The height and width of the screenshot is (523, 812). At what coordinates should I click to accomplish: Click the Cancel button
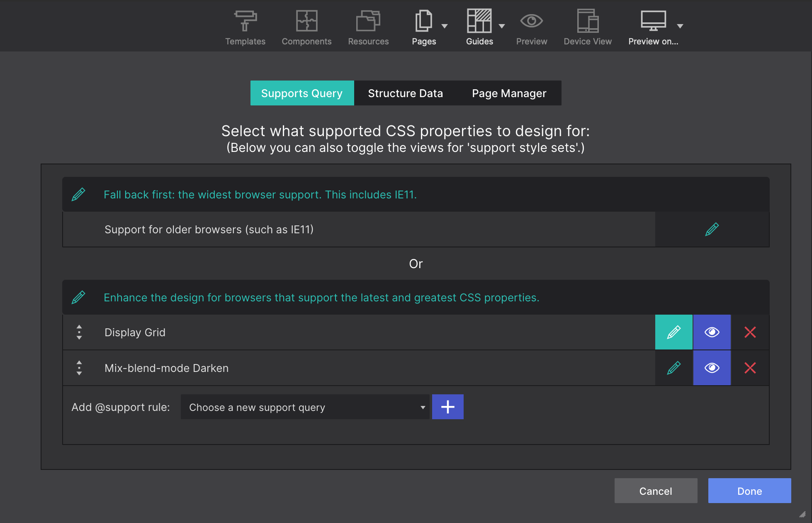coord(656,491)
